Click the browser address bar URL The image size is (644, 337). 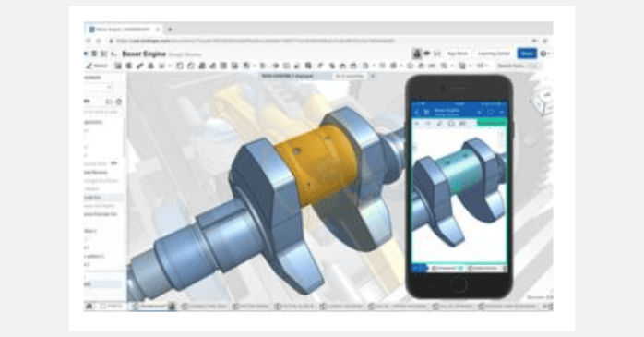(255, 42)
